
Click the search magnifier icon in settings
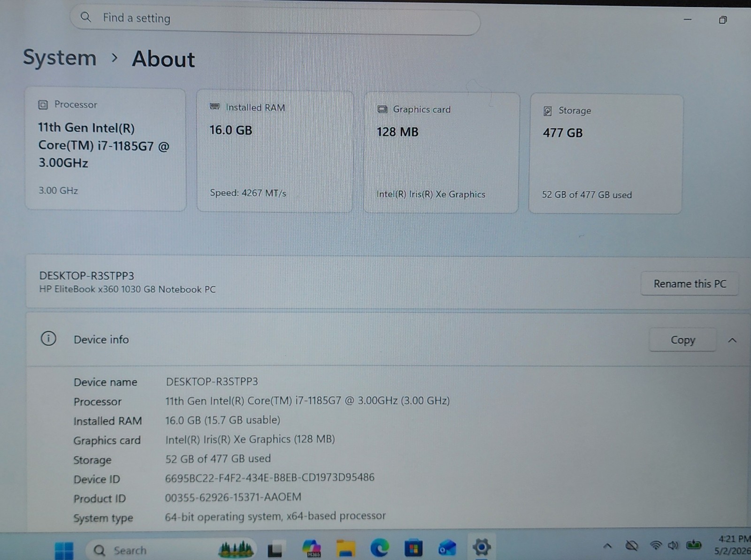[85, 17]
